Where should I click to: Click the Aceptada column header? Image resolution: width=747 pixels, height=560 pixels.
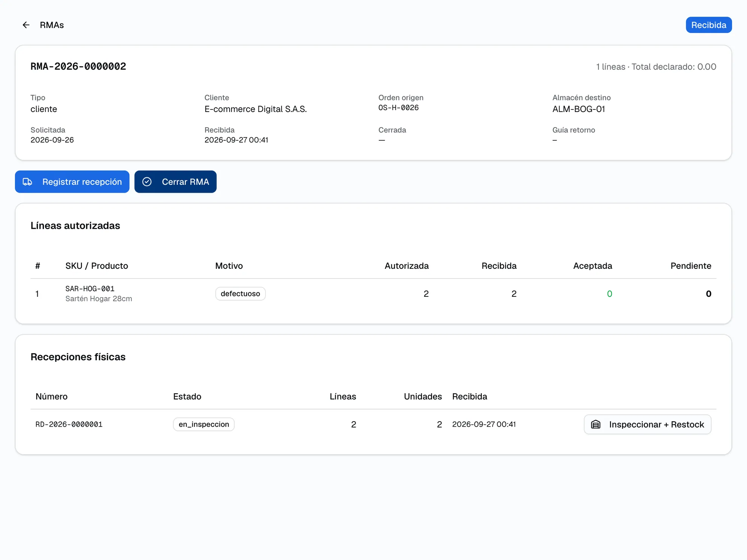(593, 266)
